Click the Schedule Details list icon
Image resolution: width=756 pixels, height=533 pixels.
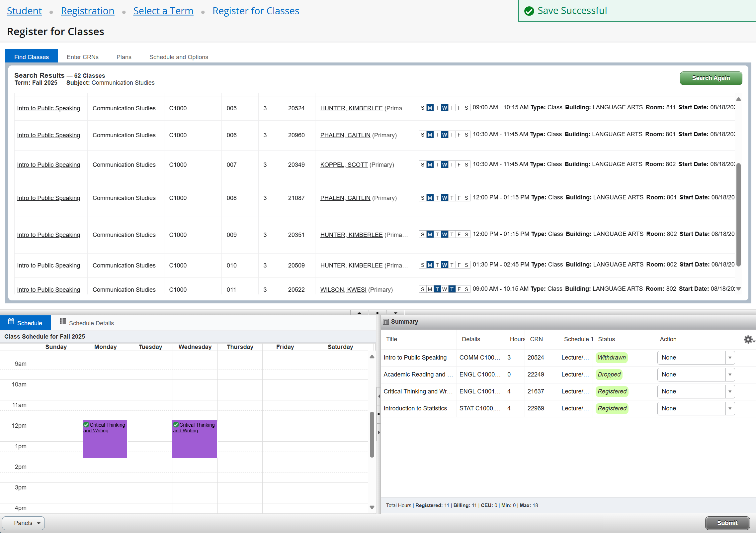coord(63,321)
